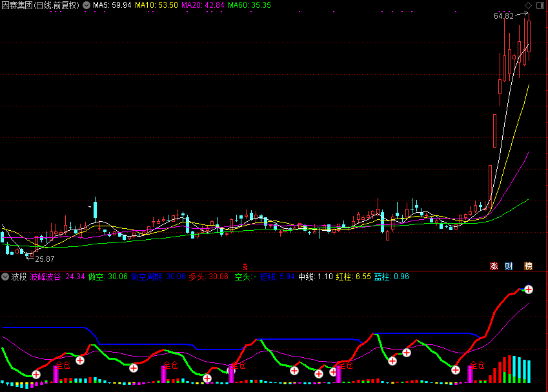The height and width of the screenshot is (392, 548).
Task: Click the 因赛集团 stock title label
Action: coord(40,5)
